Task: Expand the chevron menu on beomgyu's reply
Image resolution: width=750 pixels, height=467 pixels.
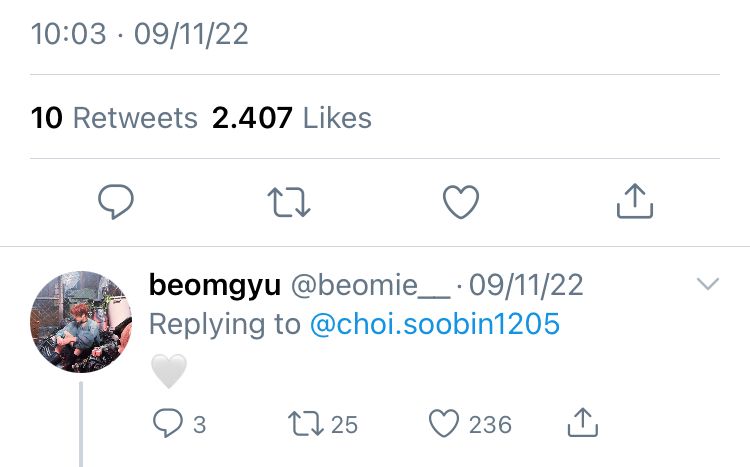Action: point(708,285)
